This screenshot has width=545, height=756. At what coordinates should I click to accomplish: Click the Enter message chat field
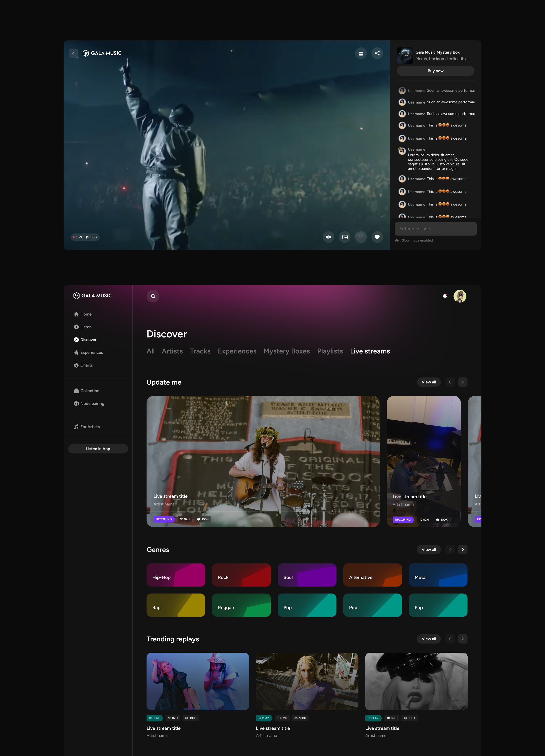click(435, 229)
